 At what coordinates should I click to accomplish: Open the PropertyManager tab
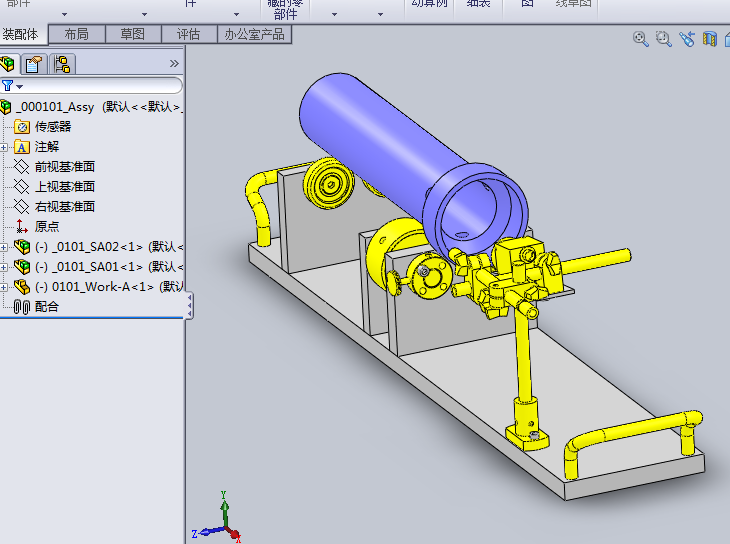pyautogui.click(x=36, y=65)
